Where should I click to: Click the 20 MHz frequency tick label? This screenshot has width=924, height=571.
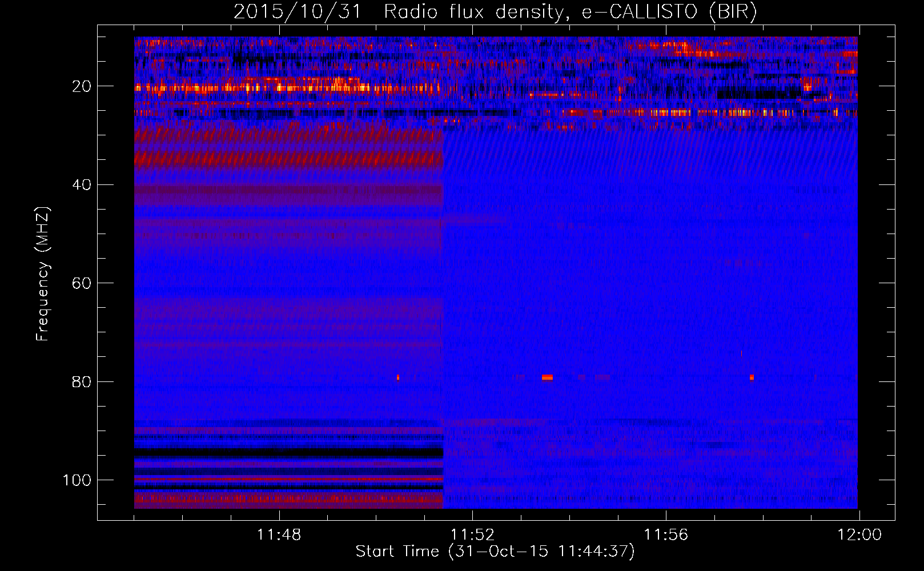point(82,86)
